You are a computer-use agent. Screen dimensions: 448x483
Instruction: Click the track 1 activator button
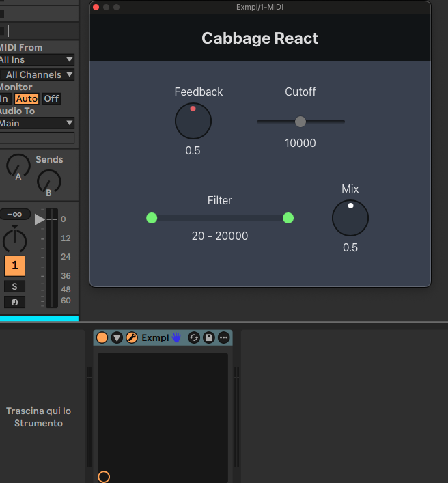[x=14, y=265]
